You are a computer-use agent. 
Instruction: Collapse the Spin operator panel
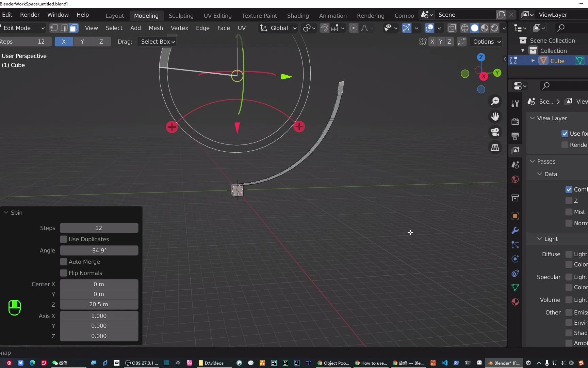pyautogui.click(x=6, y=212)
